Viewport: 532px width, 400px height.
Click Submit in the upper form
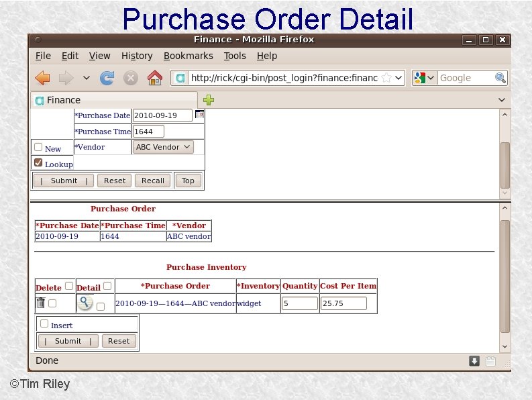pyautogui.click(x=64, y=181)
